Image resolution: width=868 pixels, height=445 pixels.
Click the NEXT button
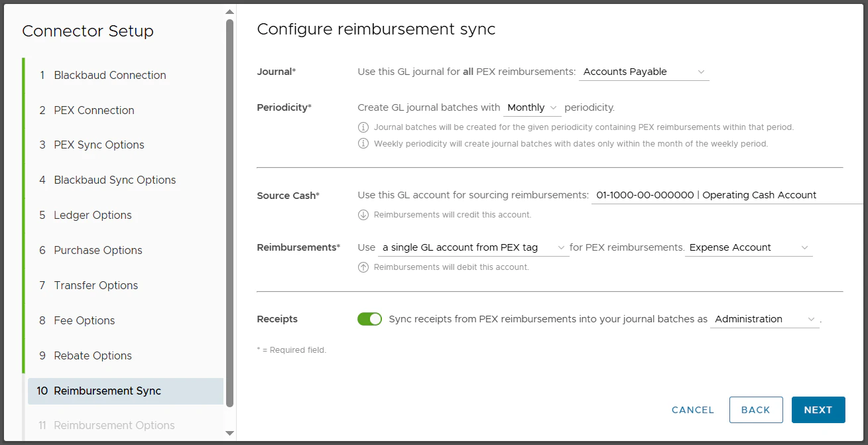point(818,410)
